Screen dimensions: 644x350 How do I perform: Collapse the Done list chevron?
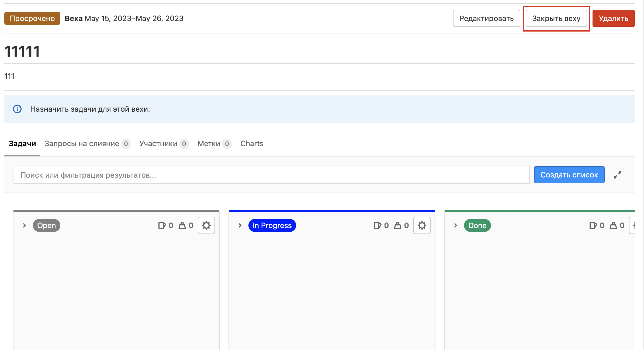[x=456, y=225]
